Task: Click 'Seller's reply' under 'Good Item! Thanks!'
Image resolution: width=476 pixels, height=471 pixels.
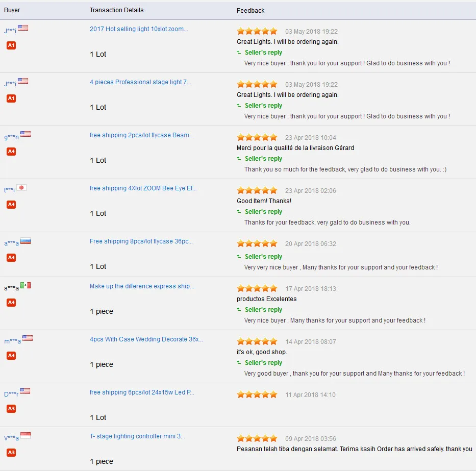Action: [x=263, y=212]
